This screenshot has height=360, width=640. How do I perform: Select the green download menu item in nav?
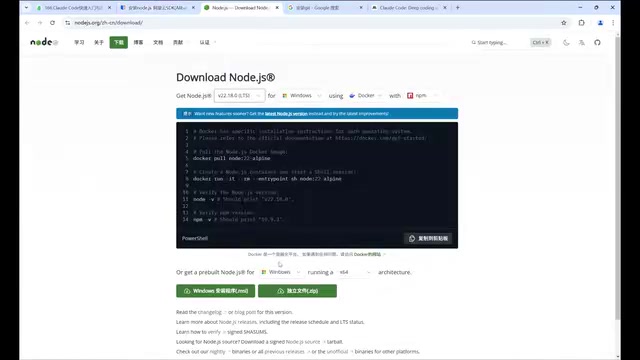pos(118,42)
